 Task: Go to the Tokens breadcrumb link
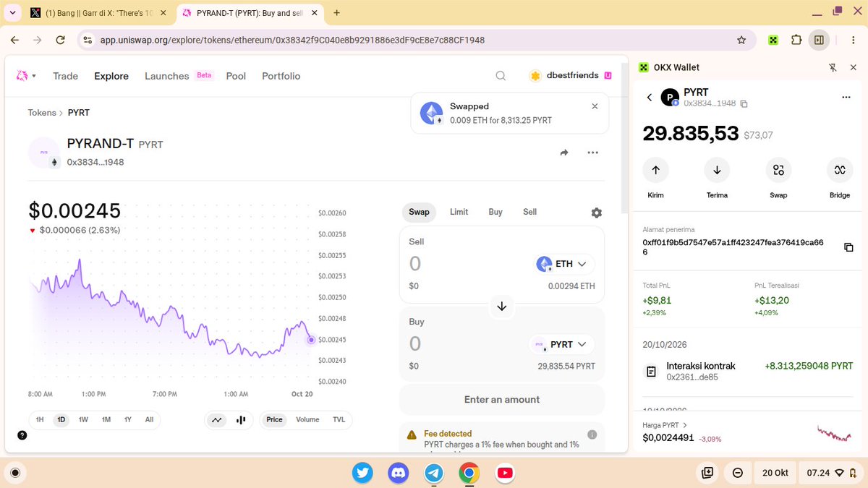(42, 113)
